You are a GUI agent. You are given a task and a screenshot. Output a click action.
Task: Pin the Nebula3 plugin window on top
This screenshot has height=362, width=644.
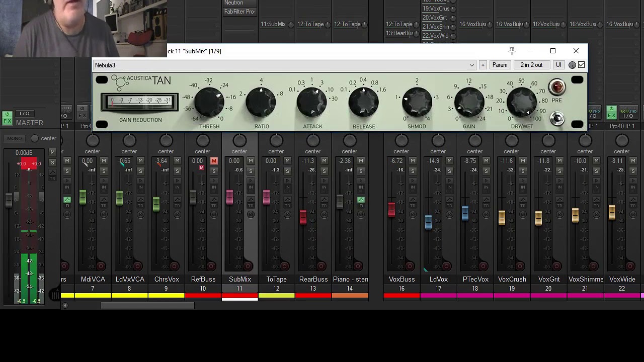(x=512, y=51)
